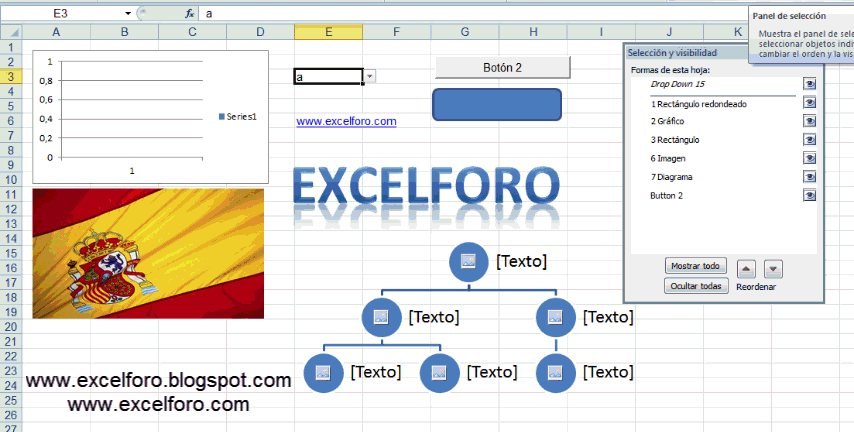
Task: Toggle visibility of Drop Down 15
Action: [x=809, y=84]
